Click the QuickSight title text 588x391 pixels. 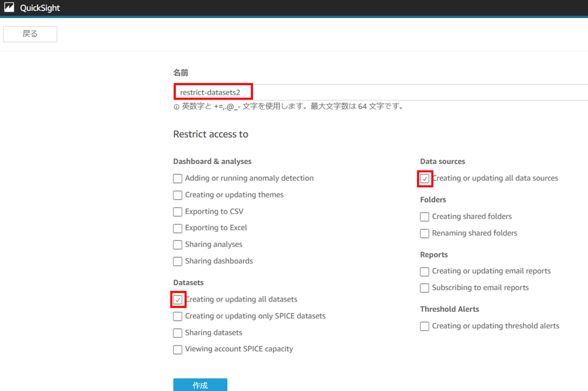click(x=40, y=8)
